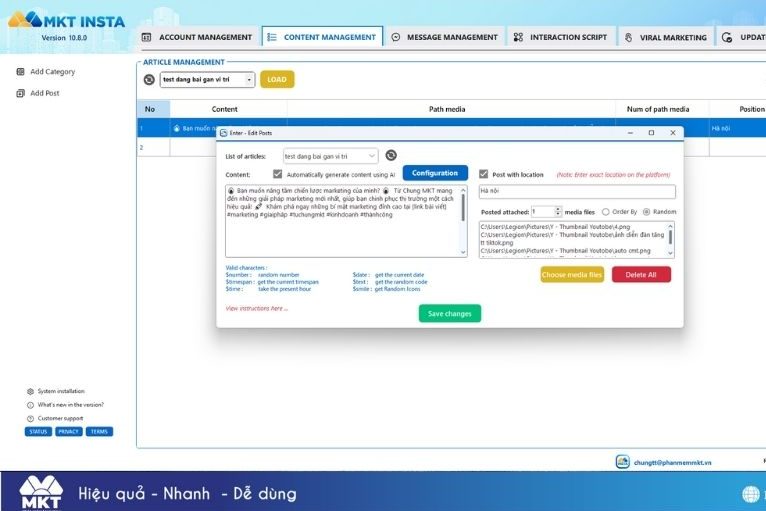Click the MKT logo in bottom banner
The width and height of the screenshot is (766, 511).
41,493
